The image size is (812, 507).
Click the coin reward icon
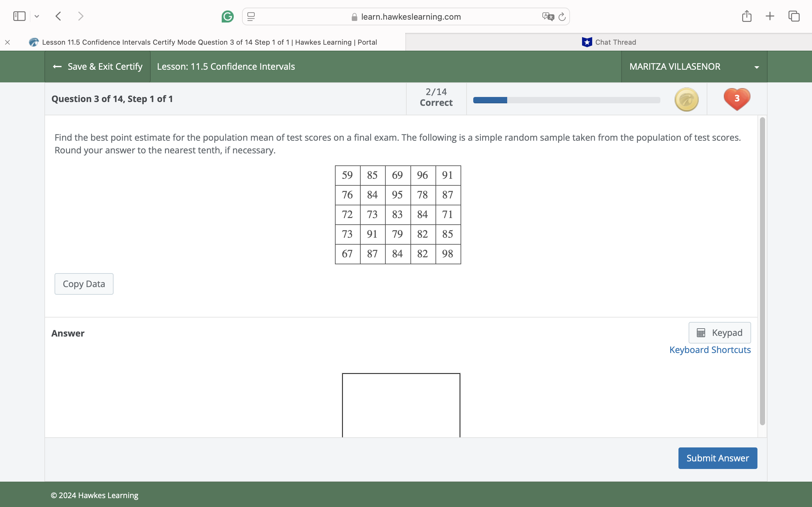(x=686, y=99)
